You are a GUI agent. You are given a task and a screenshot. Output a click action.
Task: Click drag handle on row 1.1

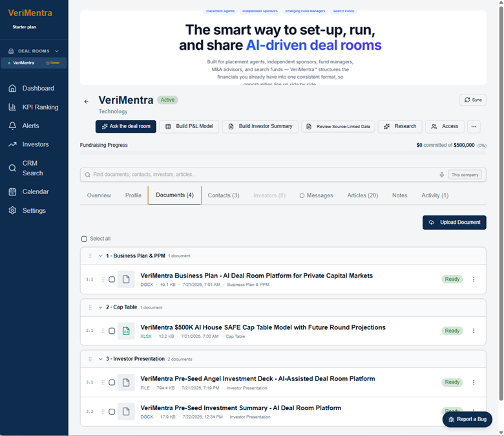tap(103, 279)
